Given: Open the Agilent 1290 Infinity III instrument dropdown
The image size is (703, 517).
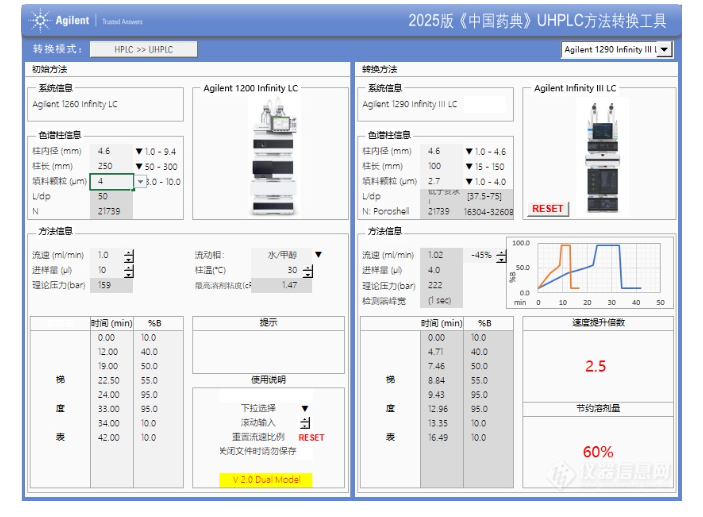Looking at the screenshot, I should click(665, 49).
